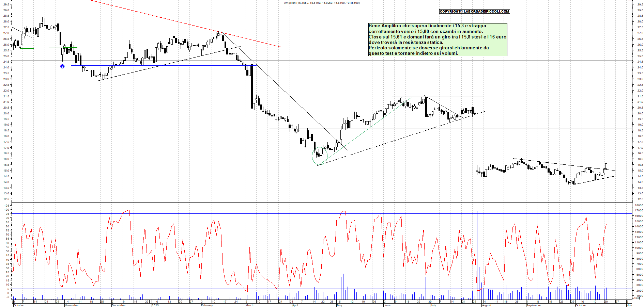Click the 16.0 price label on right axis

point(640,159)
